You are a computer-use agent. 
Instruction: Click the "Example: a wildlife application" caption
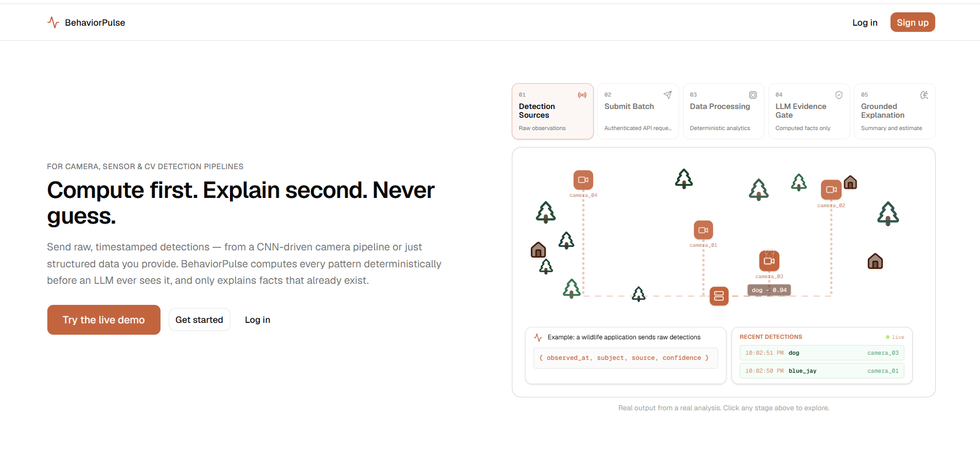pyautogui.click(x=624, y=337)
